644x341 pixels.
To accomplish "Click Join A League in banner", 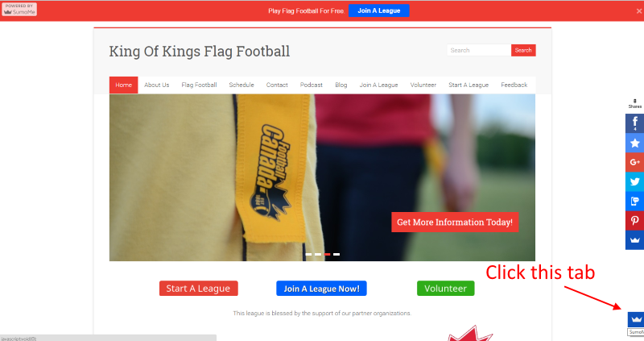I will pyautogui.click(x=378, y=10).
